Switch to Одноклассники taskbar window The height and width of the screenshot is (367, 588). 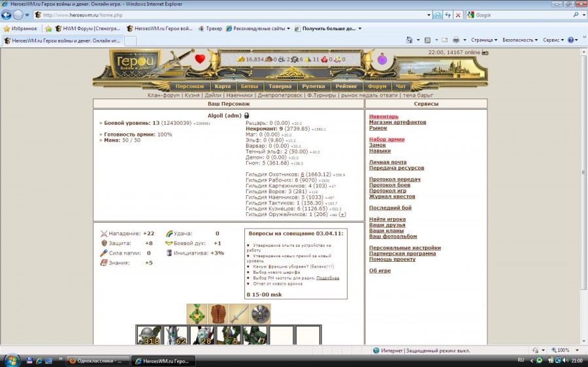coord(98,361)
